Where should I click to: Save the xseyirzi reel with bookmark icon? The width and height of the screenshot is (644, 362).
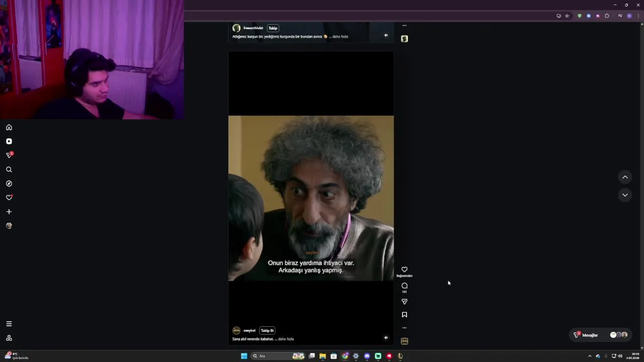click(404, 315)
